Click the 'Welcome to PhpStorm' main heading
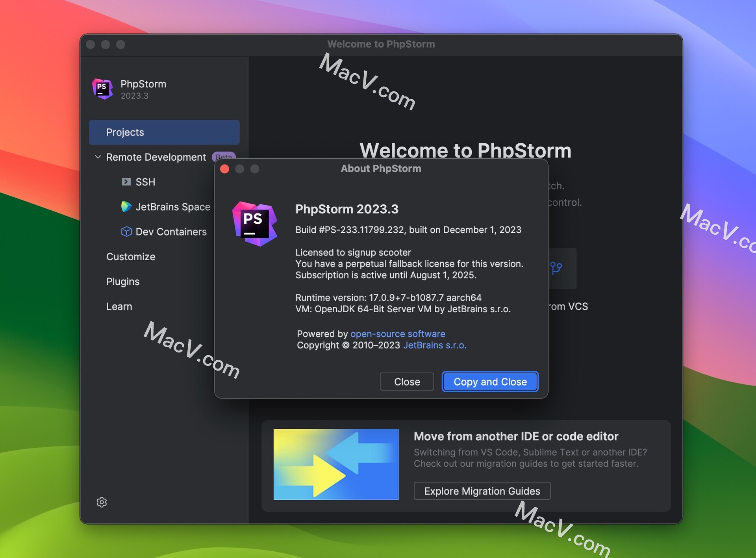Screen dimensions: 756x558 [x=465, y=150]
